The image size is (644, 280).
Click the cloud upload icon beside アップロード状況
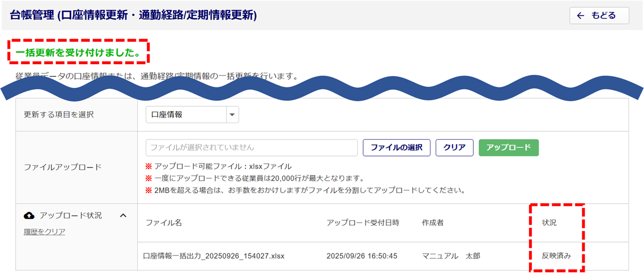tap(29, 215)
